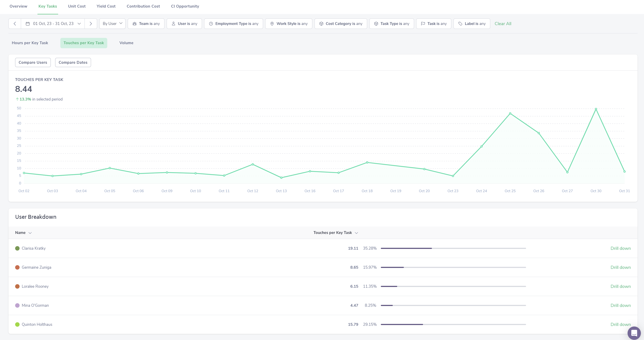Open the Work Style location filter
The image size is (644, 340).
288,23
